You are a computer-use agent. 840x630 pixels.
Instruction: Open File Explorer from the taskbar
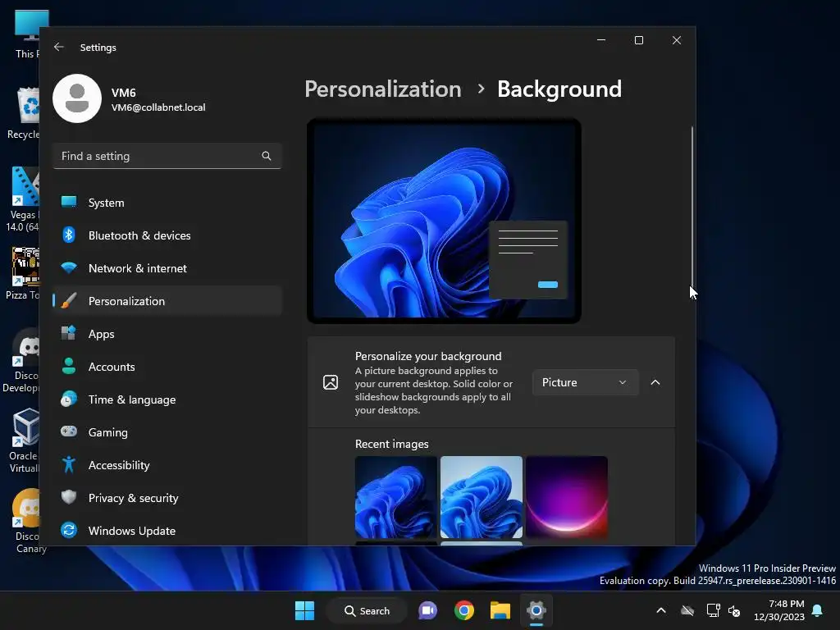(x=500, y=610)
